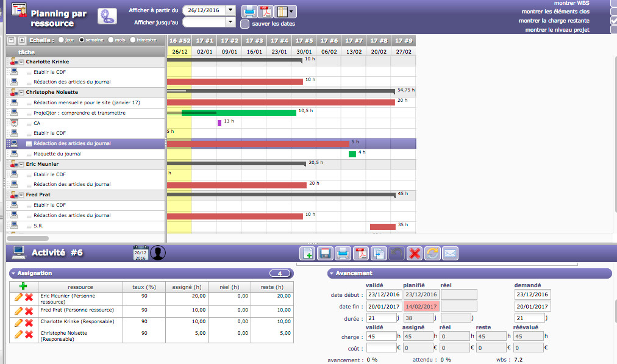Check the 'sauver les dates' checkbox
The image size is (617, 364).
pos(244,24)
